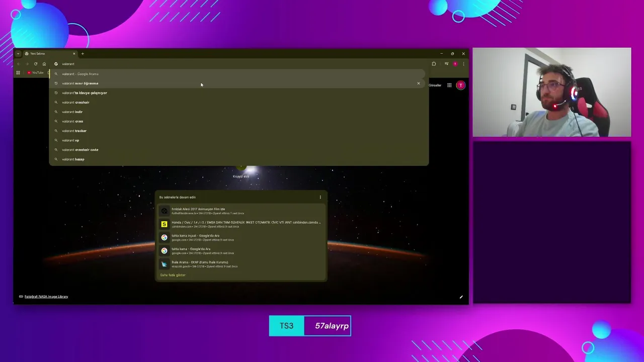Click the film reel favicon
Image resolution: width=644 pixels, height=362 pixels.
[x=164, y=211]
